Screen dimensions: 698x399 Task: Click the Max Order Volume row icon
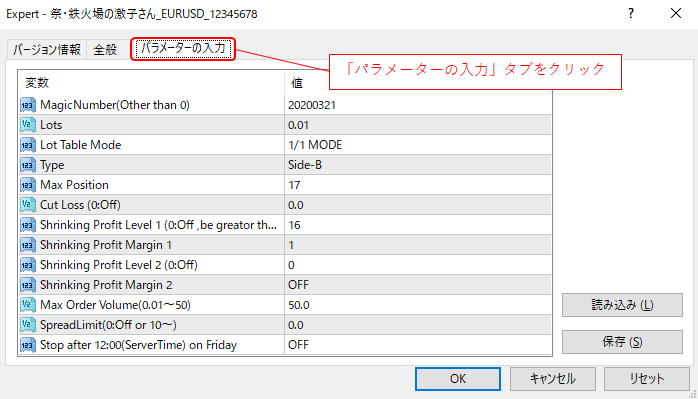(28, 305)
